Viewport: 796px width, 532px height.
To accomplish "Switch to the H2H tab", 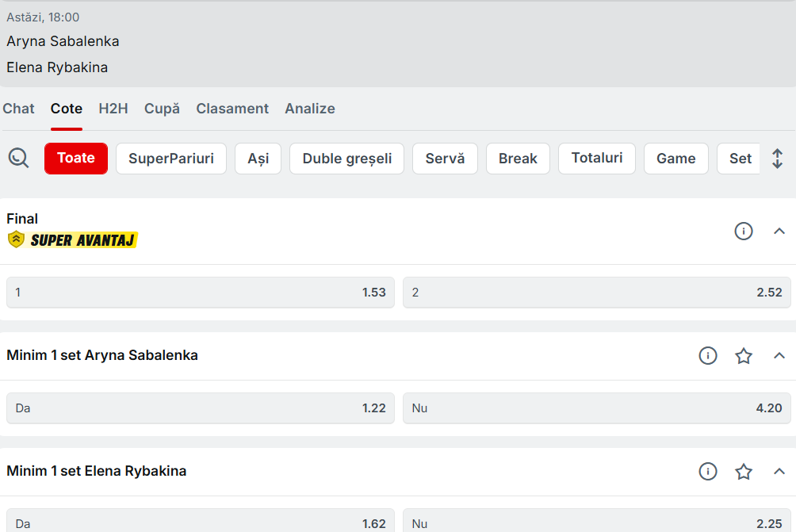I will click(x=113, y=109).
